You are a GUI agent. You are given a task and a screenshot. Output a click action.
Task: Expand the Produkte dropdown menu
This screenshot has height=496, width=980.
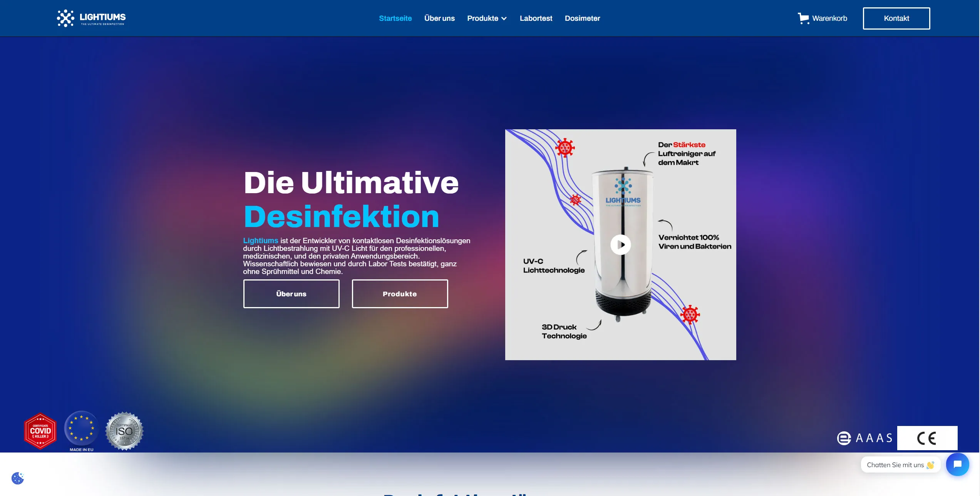pyautogui.click(x=487, y=18)
